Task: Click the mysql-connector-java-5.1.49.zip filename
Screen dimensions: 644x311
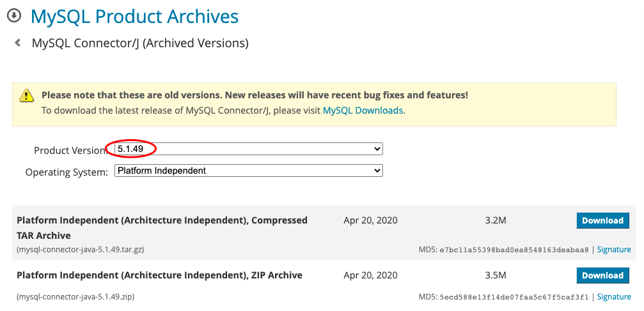Action: click(75, 297)
